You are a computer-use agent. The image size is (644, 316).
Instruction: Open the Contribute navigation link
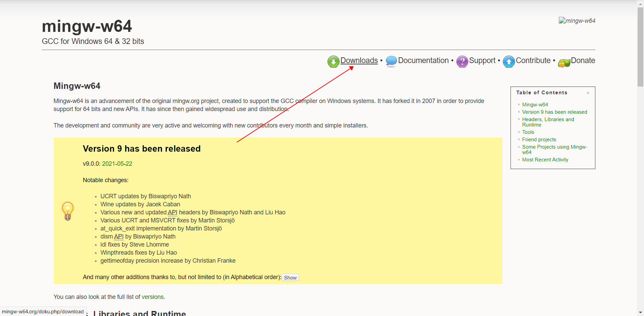click(533, 60)
